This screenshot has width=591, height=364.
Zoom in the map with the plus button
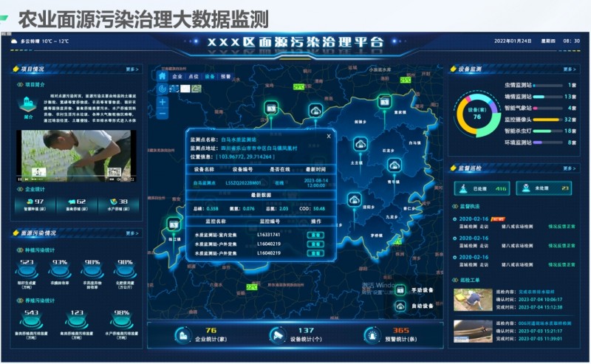tap(163, 101)
